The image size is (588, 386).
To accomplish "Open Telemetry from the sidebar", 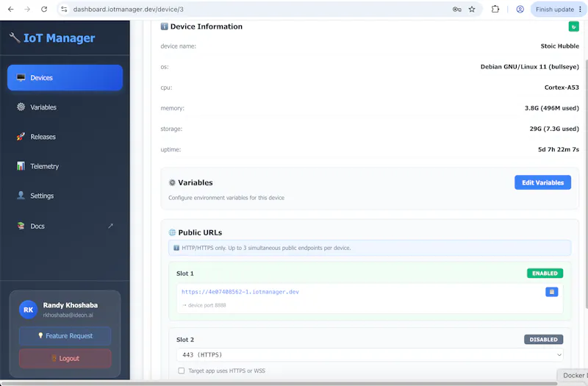I will coord(65,166).
